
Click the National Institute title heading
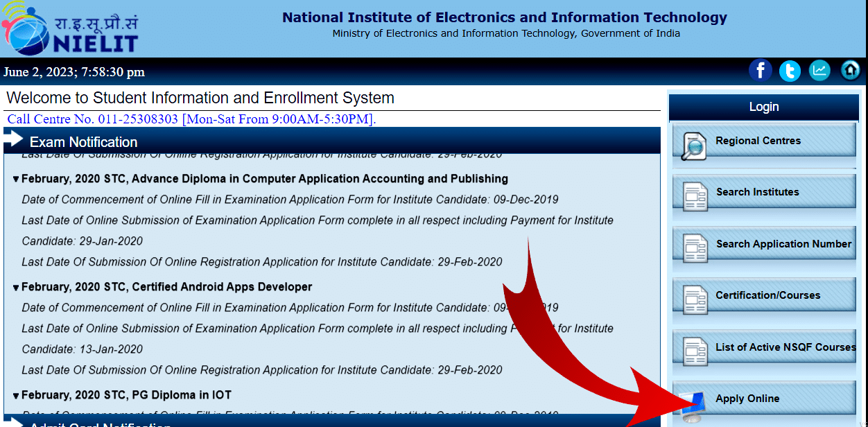504,18
